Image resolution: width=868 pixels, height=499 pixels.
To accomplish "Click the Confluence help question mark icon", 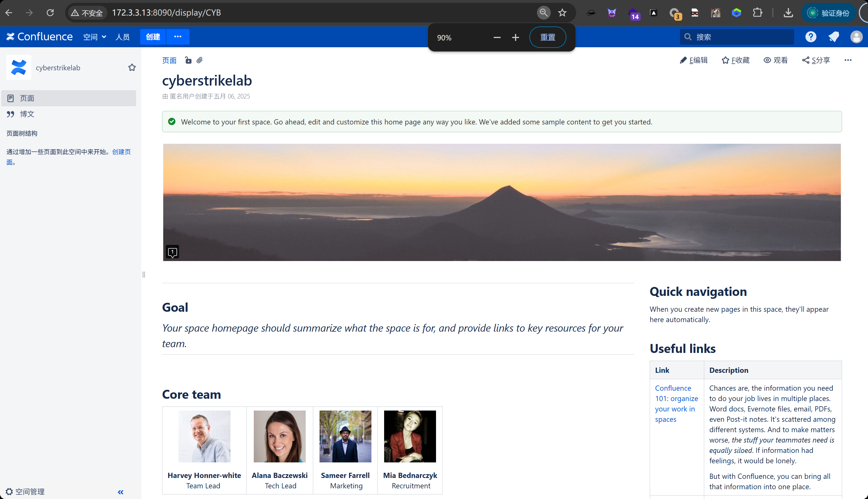I will [811, 37].
